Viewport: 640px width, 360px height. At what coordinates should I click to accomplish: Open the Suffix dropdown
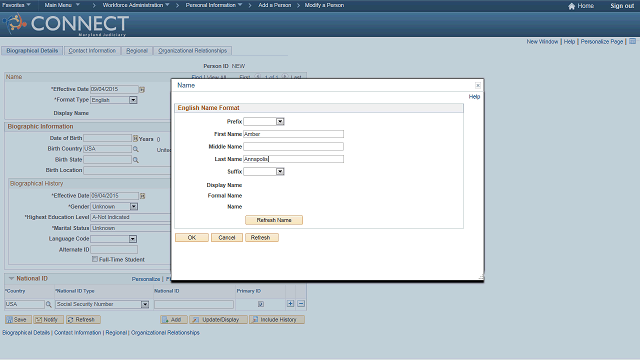tap(280, 171)
